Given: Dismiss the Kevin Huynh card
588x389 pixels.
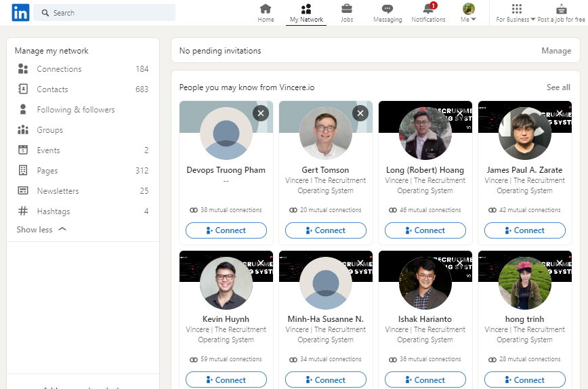Looking at the screenshot, I should [x=261, y=263].
